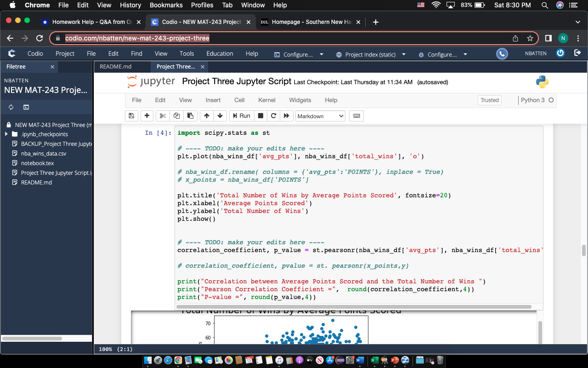
Task: Click the Project Index (static) preview button
Action: [x=366, y=54]
